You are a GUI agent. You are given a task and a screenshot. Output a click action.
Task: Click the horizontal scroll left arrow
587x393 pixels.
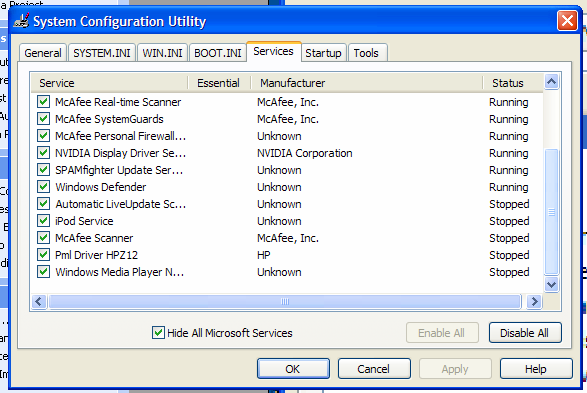[39, 301]
